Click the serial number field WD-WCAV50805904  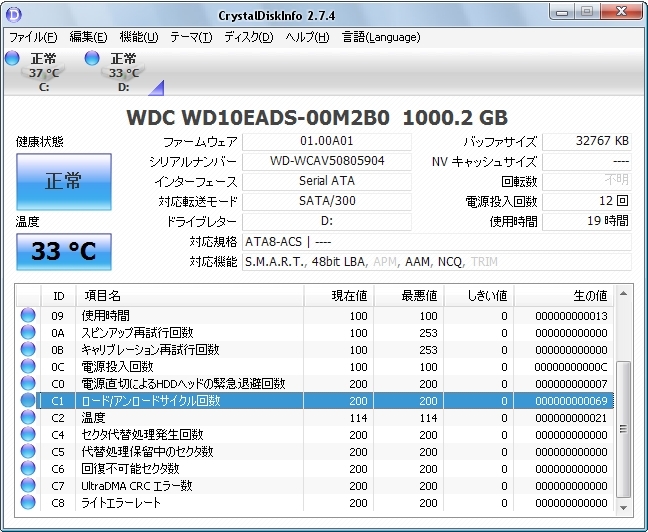pyautogui.click(x=327, y=162)
